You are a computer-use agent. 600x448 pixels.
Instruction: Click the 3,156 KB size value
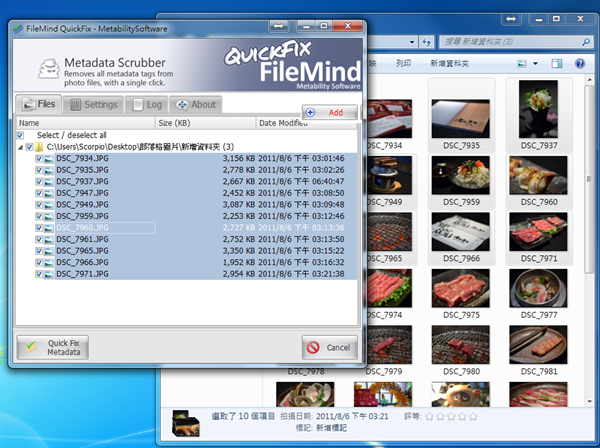239,158
